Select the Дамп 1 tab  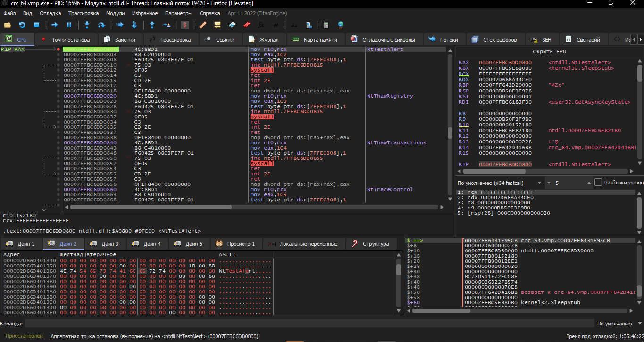[20, 244]
